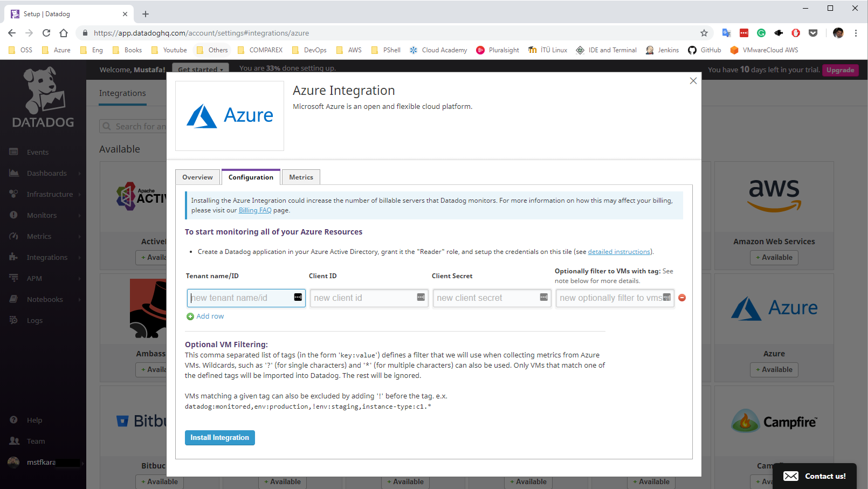Open the Jenkins bookmark
This screenshot has height=489, width=868.
(662, 50)
